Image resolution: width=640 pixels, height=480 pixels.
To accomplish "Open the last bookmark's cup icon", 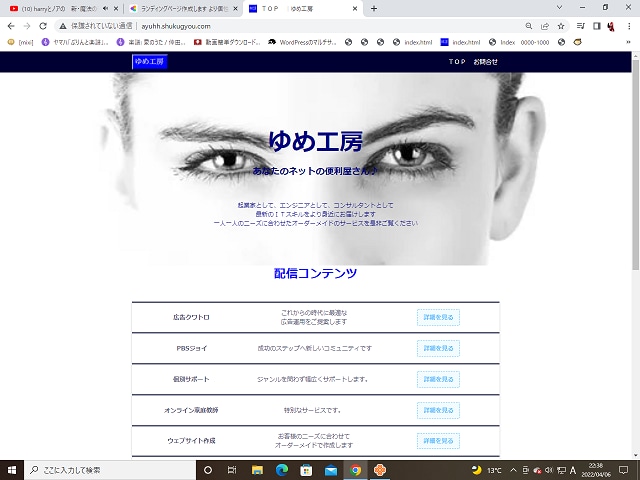I will [x=577, y=42].
